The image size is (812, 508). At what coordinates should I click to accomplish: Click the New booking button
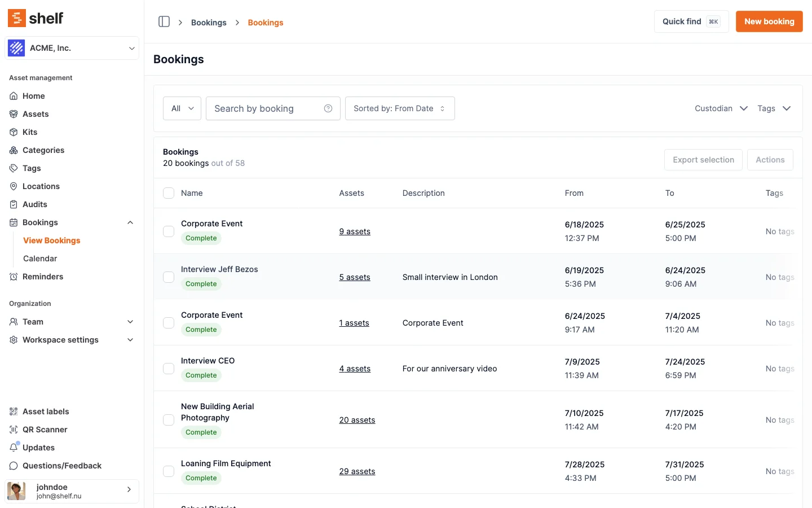tap(769, 21)
